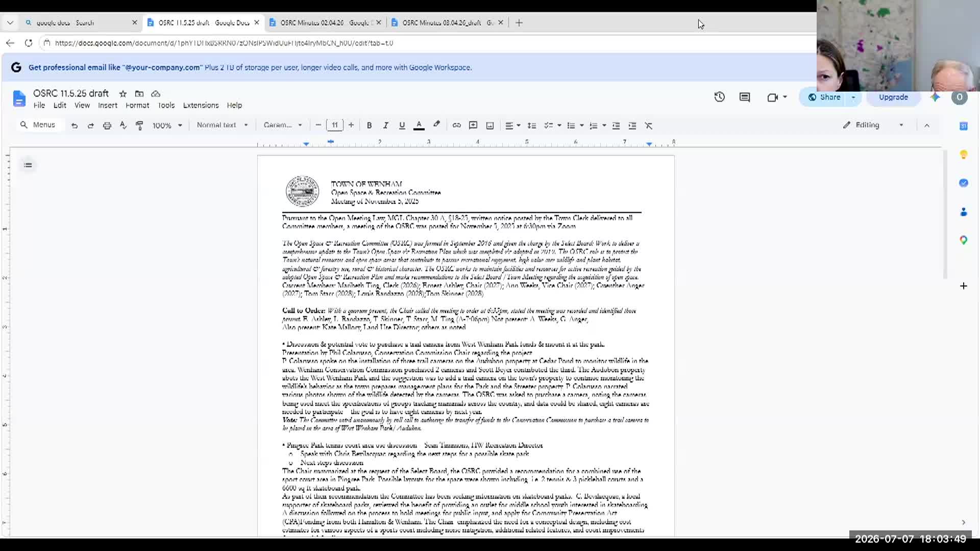
Task: Click the Move to folder icon
Action: (x=139, y=94)
